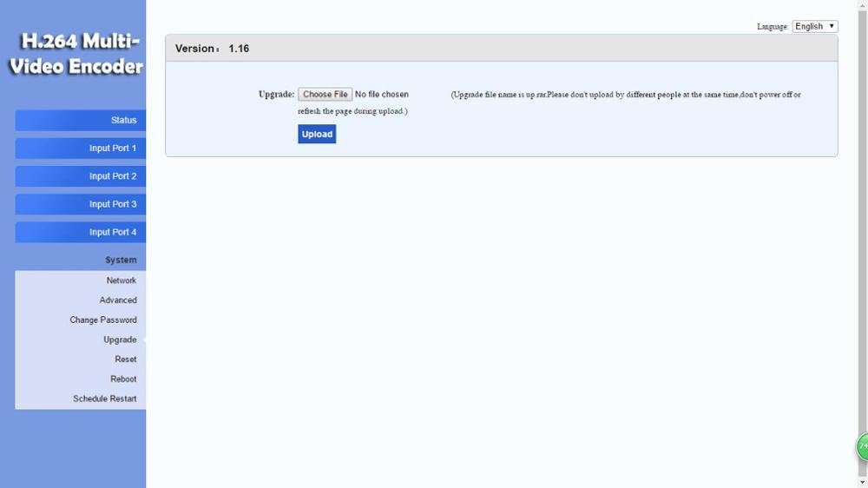868x488 pixels.
Task: Click the H.264 Multi-Video Encoder title
Action: pos(76,54)
